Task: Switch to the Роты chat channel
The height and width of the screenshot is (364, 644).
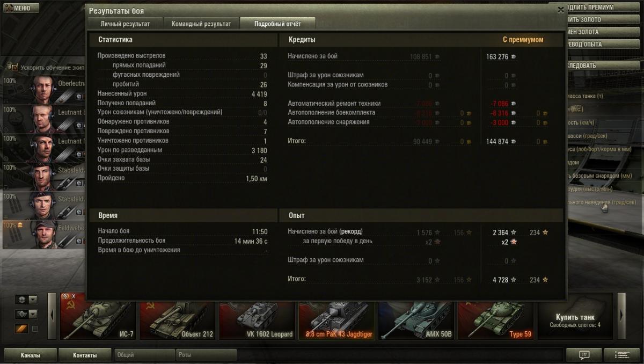Action: pyautogui.click(x=206, y=355)
